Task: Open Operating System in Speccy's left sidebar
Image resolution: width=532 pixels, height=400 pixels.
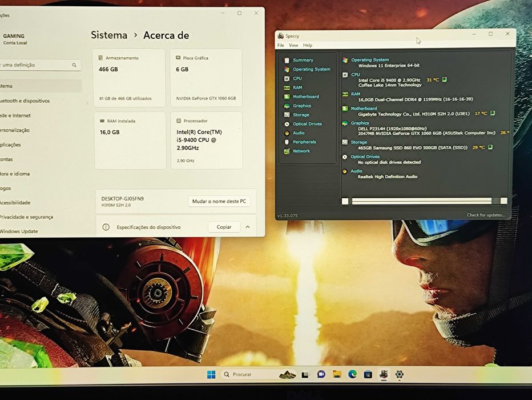Action: (312, 69)
